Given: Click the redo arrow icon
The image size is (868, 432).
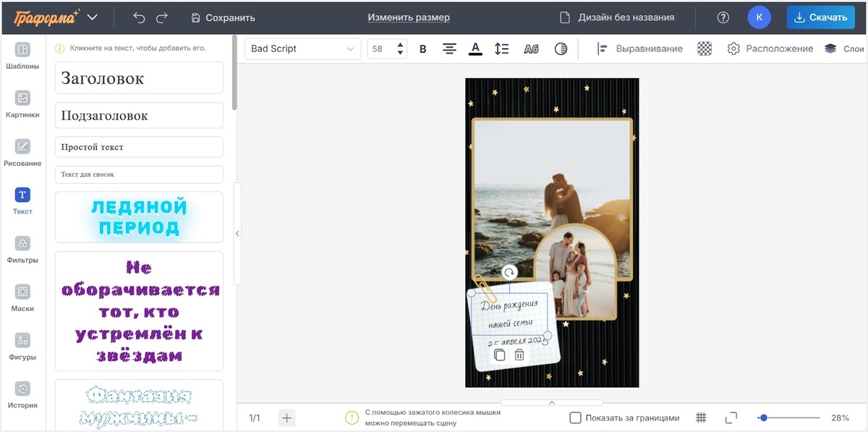Looking at the screenshot, I should tap(163, 17).
